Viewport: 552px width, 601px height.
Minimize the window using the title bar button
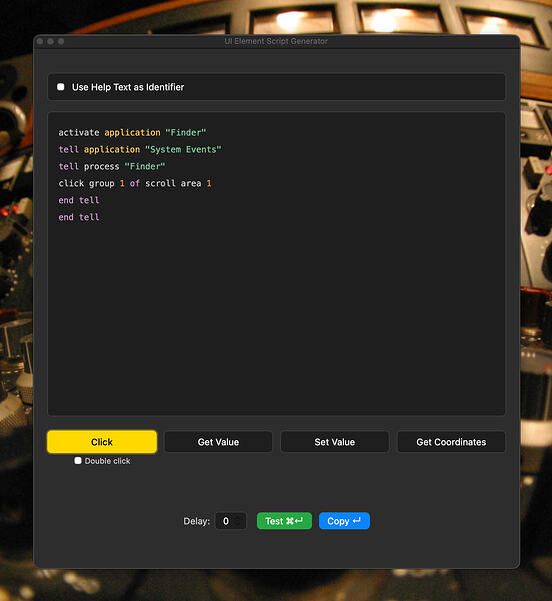click(x=50, y=41)
